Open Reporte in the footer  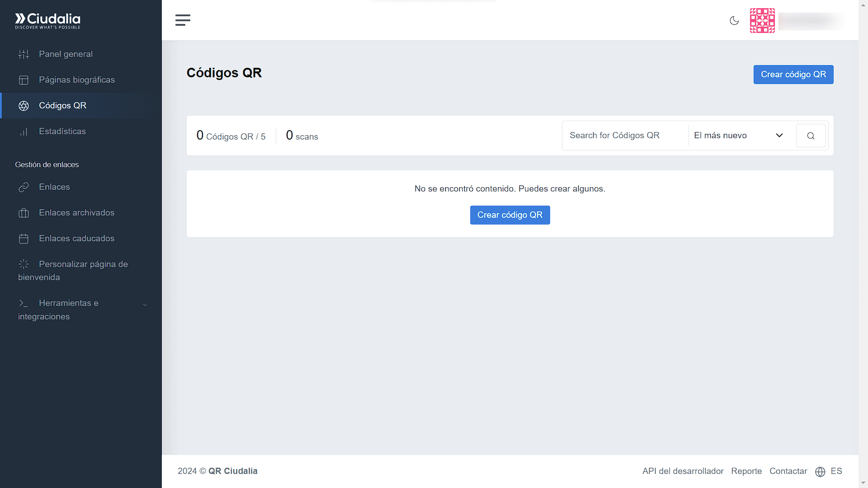pyautogui.click(x=746, y=471)
